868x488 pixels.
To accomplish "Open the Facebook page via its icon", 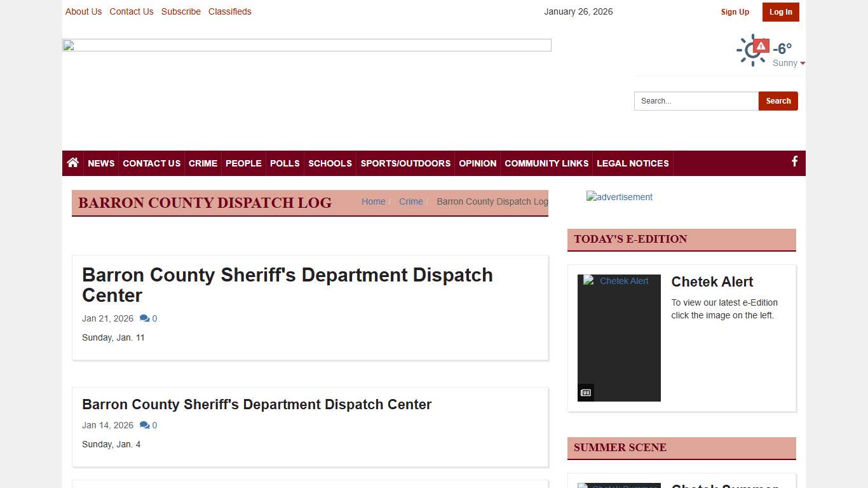I will coord(794,161).
